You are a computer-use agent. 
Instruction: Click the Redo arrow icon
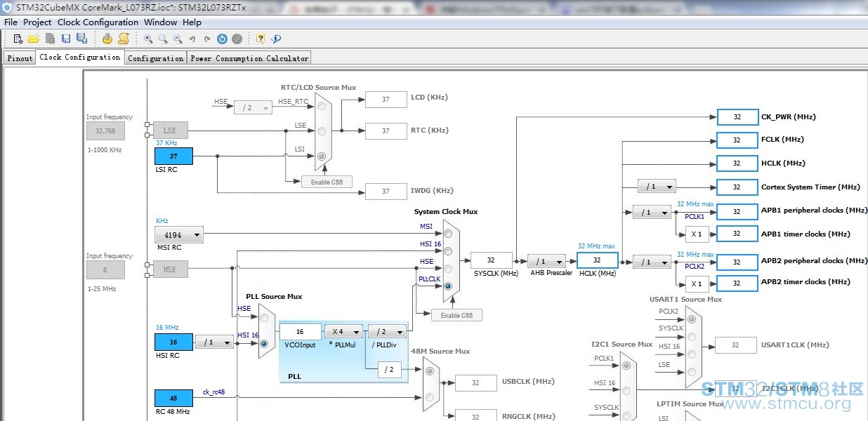pos(207,39)
